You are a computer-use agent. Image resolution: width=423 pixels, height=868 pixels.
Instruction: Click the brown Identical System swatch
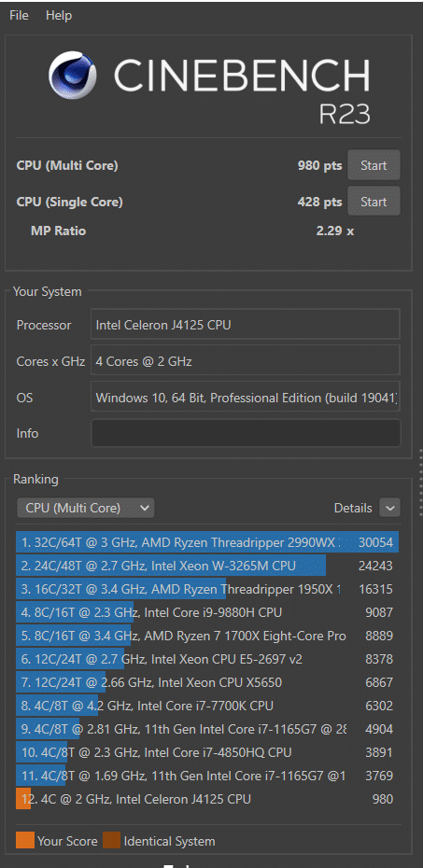pos(111,841)
